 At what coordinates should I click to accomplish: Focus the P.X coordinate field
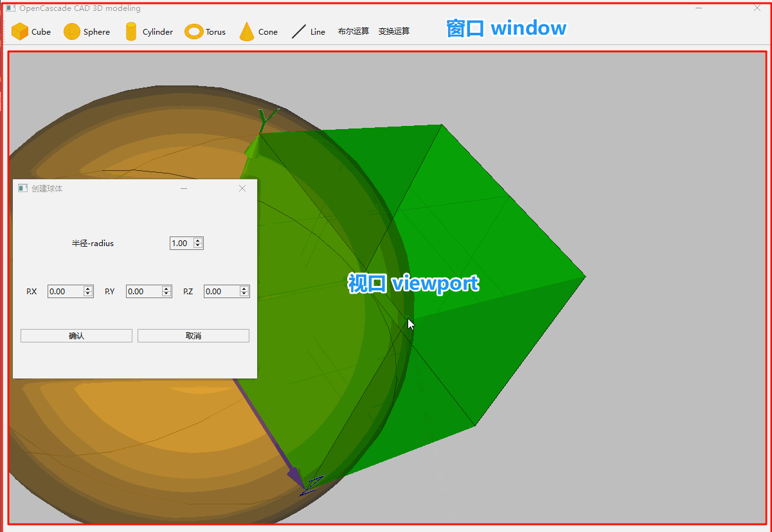tap(66, 292)
